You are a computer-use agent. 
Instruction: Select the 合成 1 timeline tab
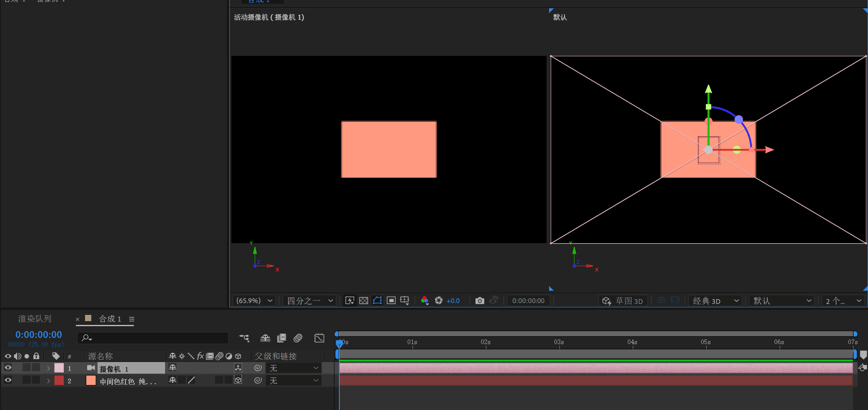(110, 319)
